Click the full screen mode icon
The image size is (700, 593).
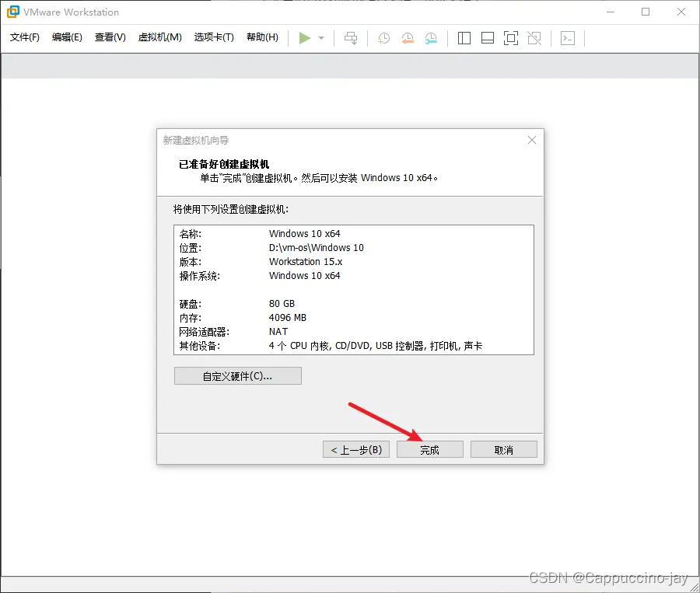(x=511, y=38)
